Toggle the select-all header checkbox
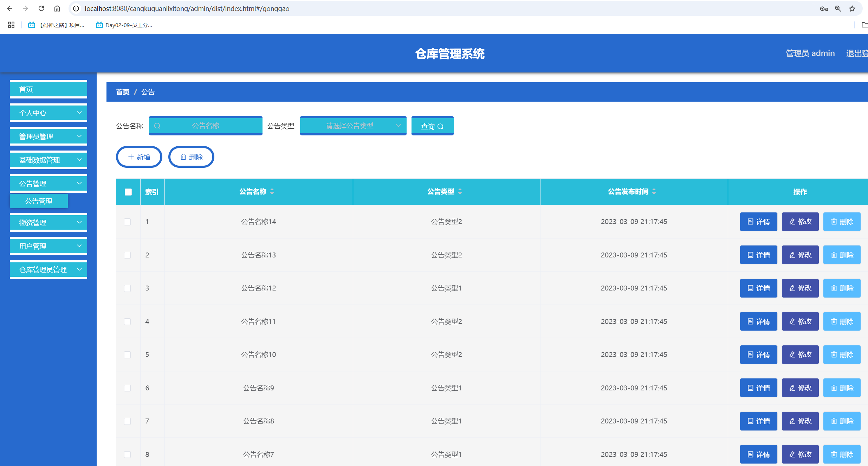868x466 pixels. [x=128, y=192]
